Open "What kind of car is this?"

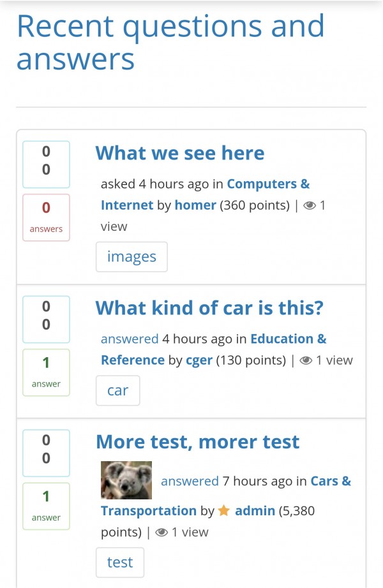click(209, 308)
